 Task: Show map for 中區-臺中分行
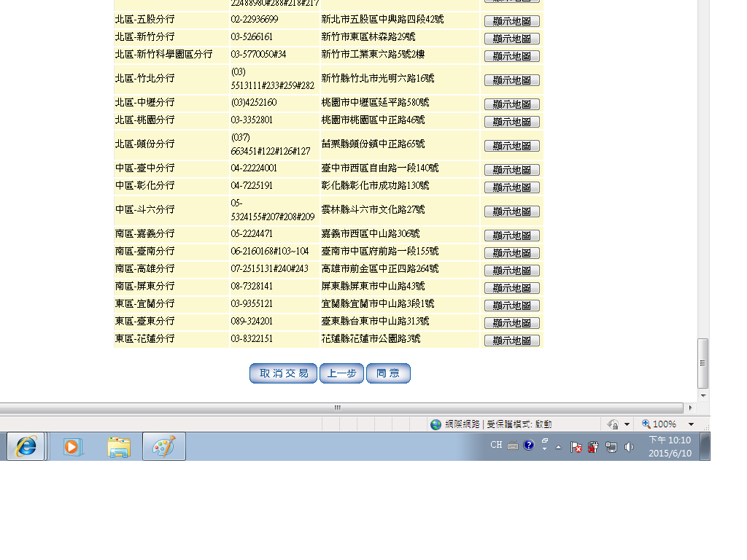(x=511, y=170)
